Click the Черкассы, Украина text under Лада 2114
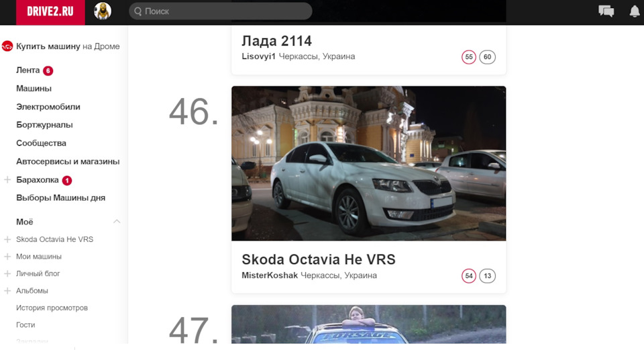 point(317,56)
